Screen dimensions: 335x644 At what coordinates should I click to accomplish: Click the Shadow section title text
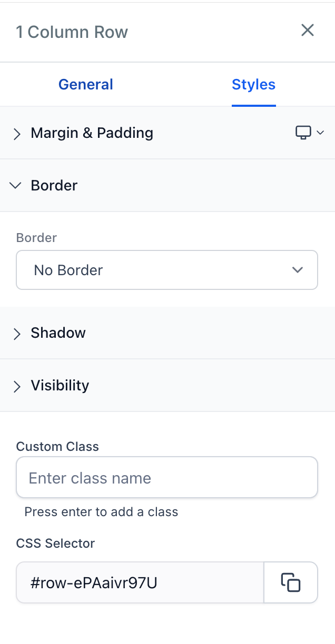pos(58,333)
